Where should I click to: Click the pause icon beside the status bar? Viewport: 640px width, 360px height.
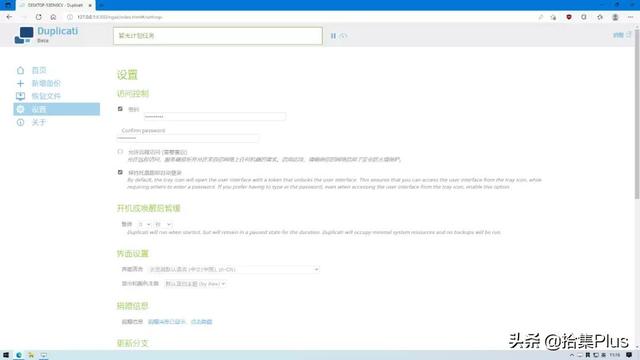(333, 36)
